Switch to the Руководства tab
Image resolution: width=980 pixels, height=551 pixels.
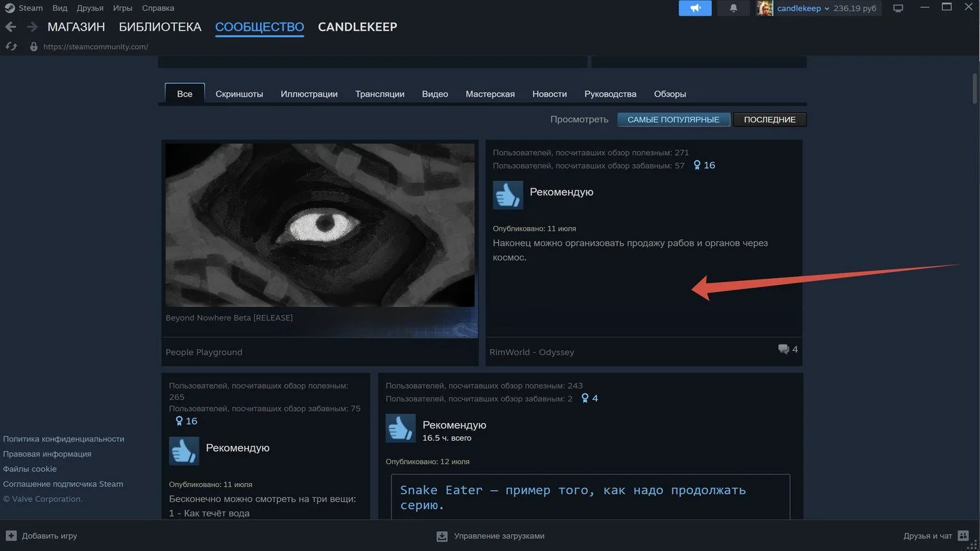click(610, 94)
